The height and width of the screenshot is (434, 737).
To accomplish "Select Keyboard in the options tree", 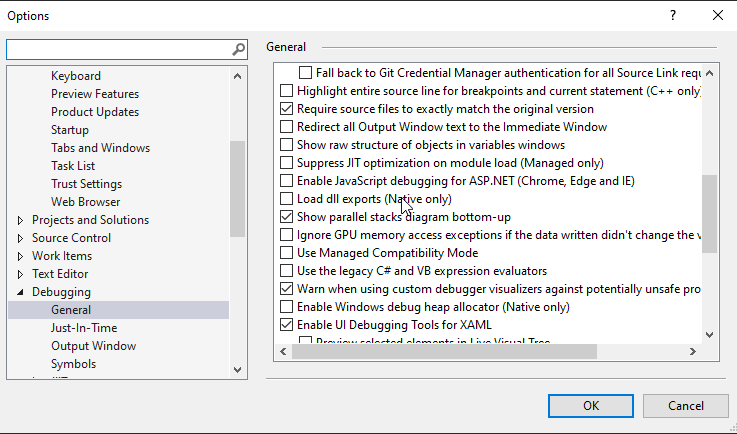I will point(76,76).
